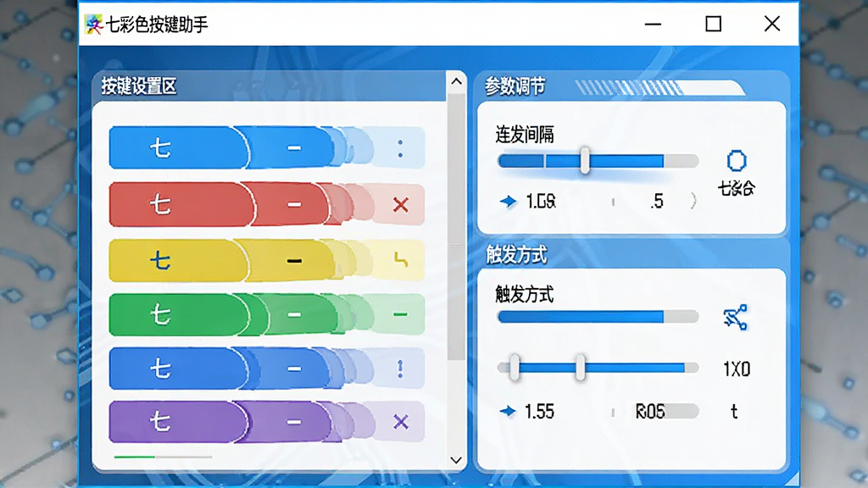Click the 1.55 value text

pyautogui.click(x=539, y=412)
